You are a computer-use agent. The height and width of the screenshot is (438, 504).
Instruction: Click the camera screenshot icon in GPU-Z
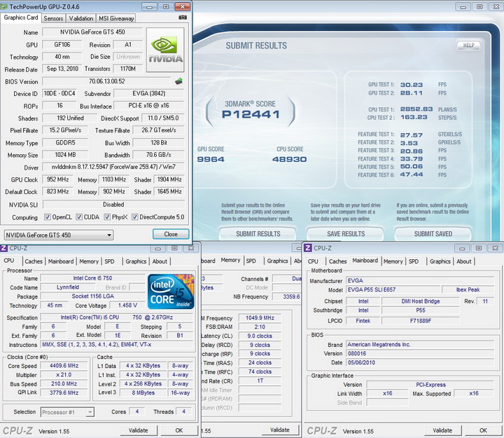(183, 18)
